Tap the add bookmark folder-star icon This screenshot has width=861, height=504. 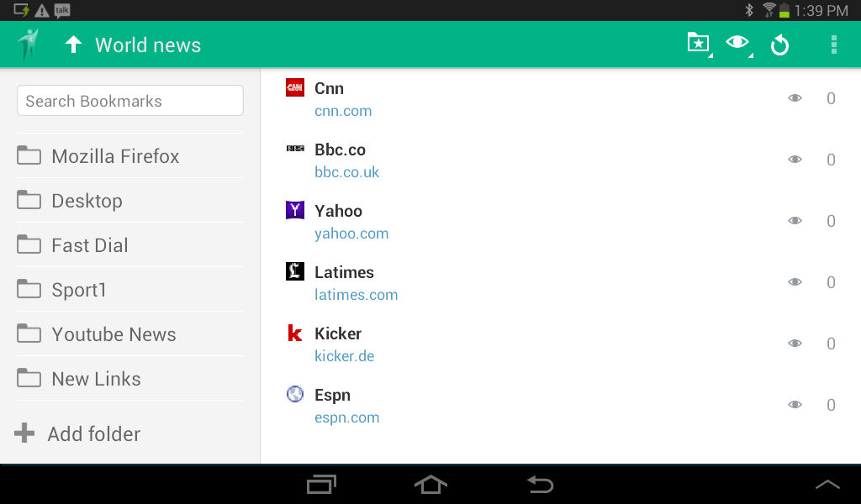699,44
